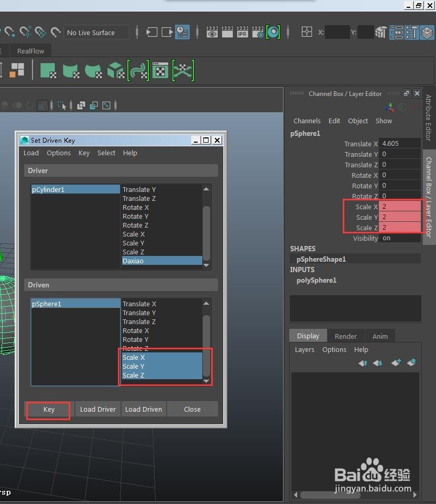Open the Show menu in Channel Box
Image resolution: width=436 pixels, height=504 pixels.
tap(384, 121)
